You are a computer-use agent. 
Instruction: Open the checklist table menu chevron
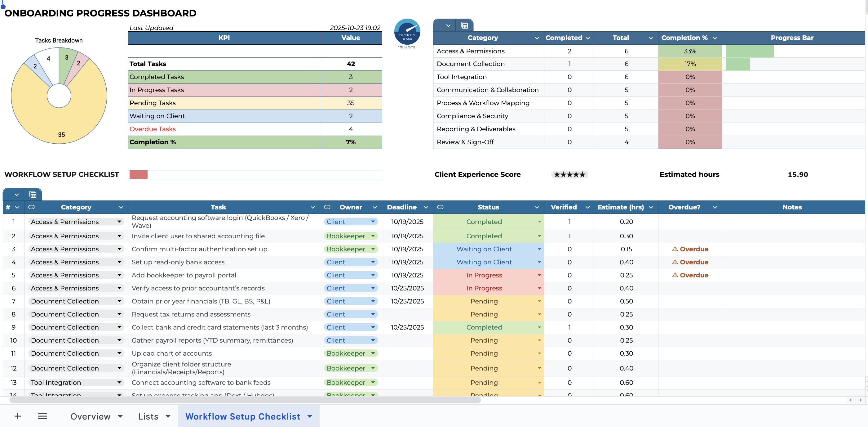(16, 195)
